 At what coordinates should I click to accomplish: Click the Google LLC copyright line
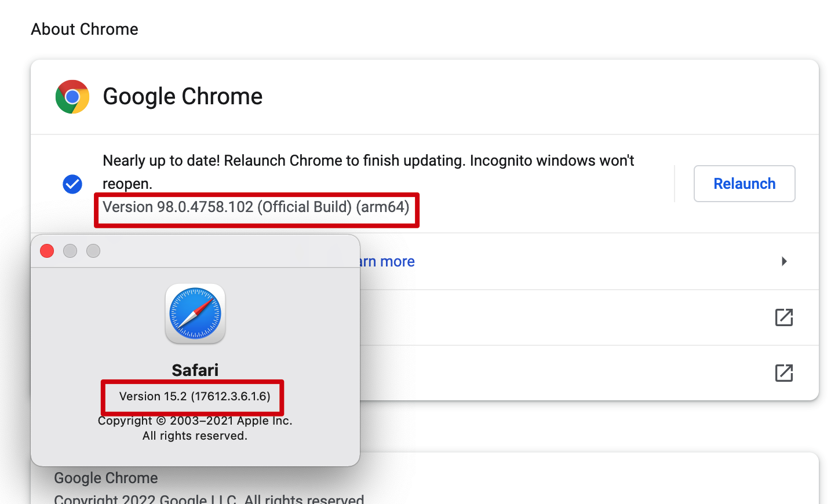tap(209, 499)
